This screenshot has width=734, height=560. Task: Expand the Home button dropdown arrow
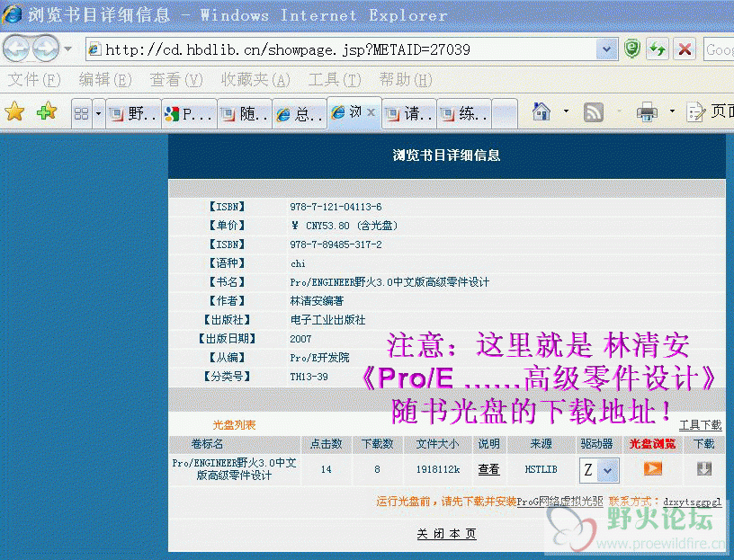[566, 111]
